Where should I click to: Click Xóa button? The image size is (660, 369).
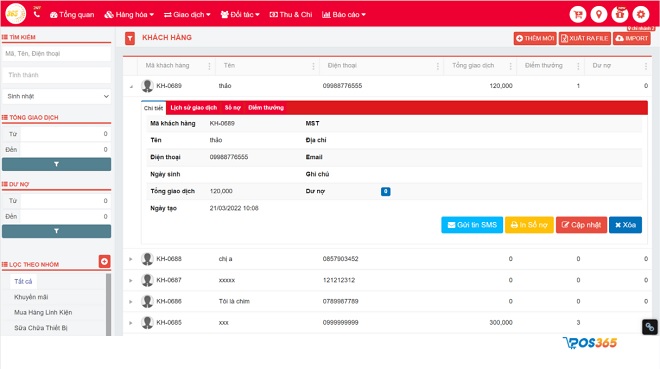pos(625,225)
